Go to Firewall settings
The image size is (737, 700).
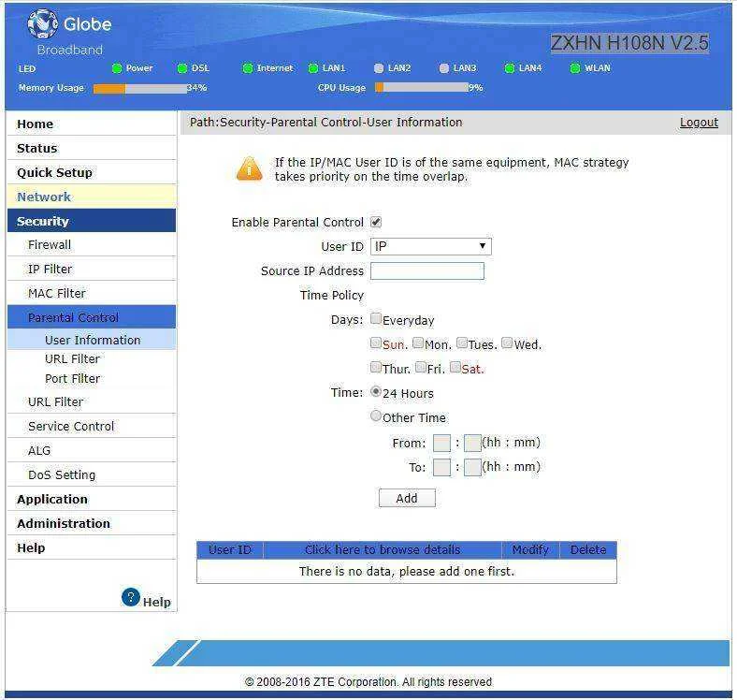[92, 244]
